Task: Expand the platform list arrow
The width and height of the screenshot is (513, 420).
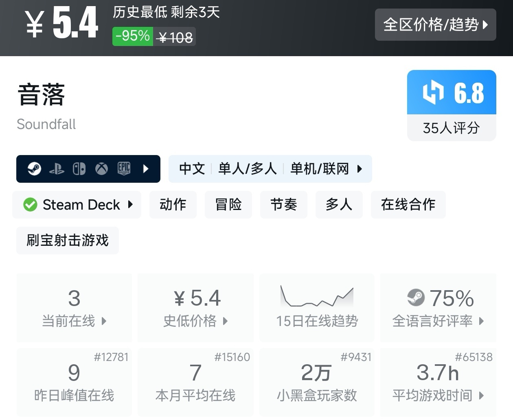Action: (x=146, y=168)
